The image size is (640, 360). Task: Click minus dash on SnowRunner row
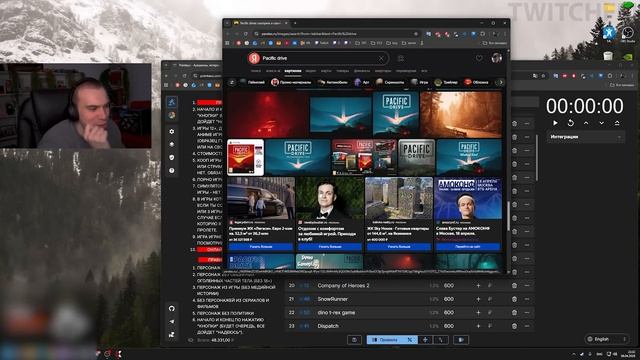pyautogui.click(x=527, y=299)
